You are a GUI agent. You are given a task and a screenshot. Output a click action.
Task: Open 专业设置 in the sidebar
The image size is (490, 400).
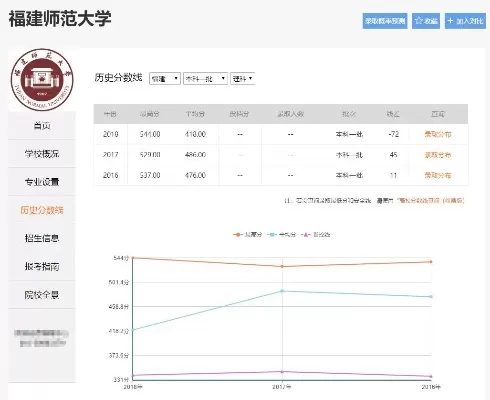[x=42, y=182]
